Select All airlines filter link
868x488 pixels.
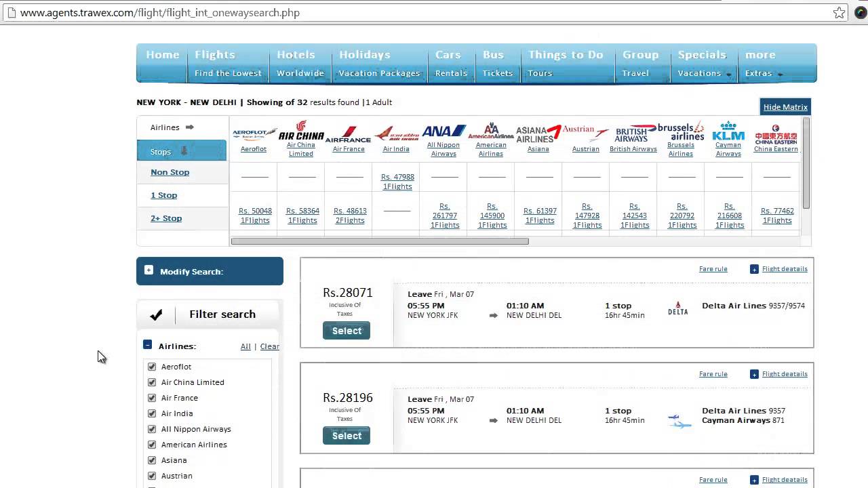tap(245, 346)
